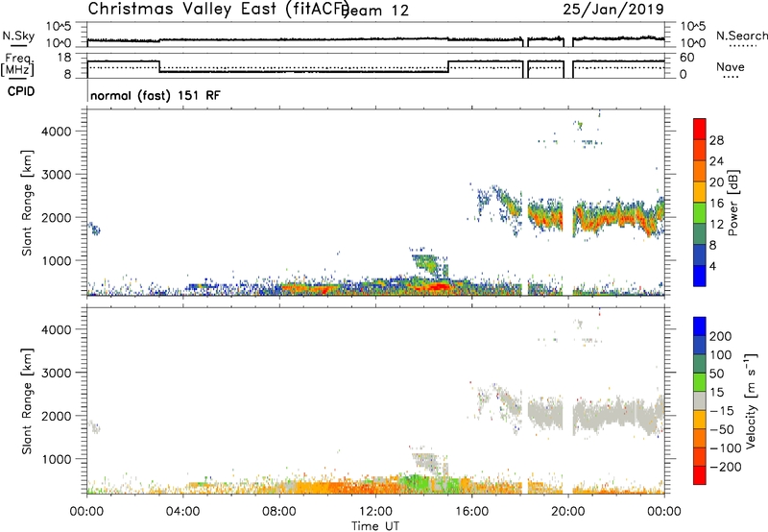Click the '16:00' time axis tick label
768x532 pixels.
(471, 512)
